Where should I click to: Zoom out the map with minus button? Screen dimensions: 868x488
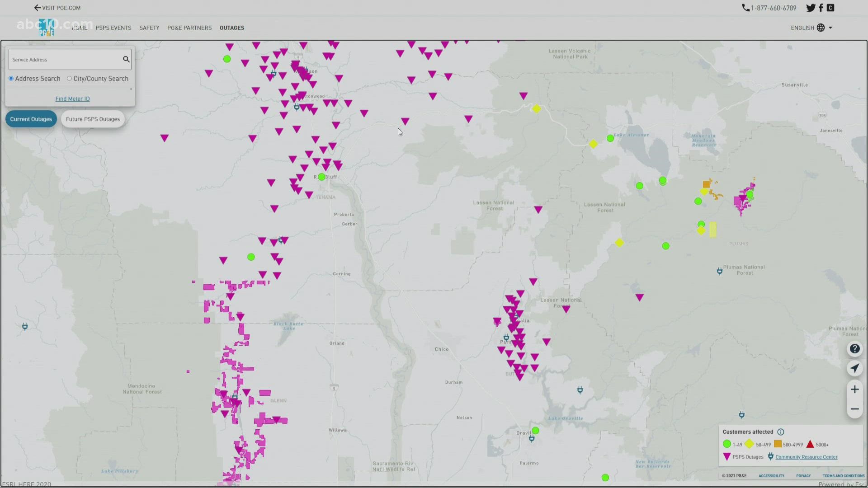tap(854, 409)
